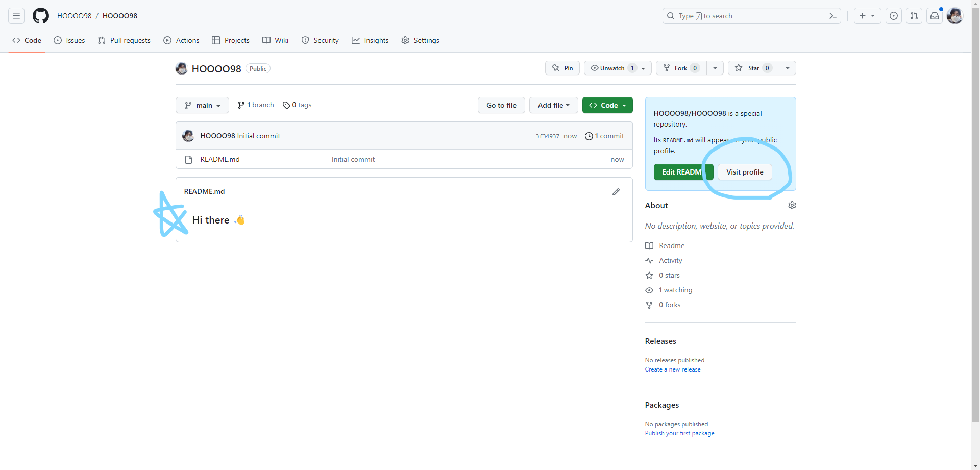The width and height of the screenshot is (980, 470).
Task: View the 1 watching link
Action: (669, 290)
